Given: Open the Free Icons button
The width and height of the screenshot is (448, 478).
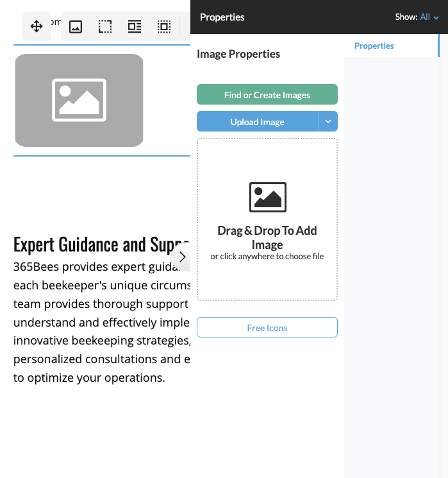Looking at the screenshot, I should pyautogui.click(x=267, y=328).
